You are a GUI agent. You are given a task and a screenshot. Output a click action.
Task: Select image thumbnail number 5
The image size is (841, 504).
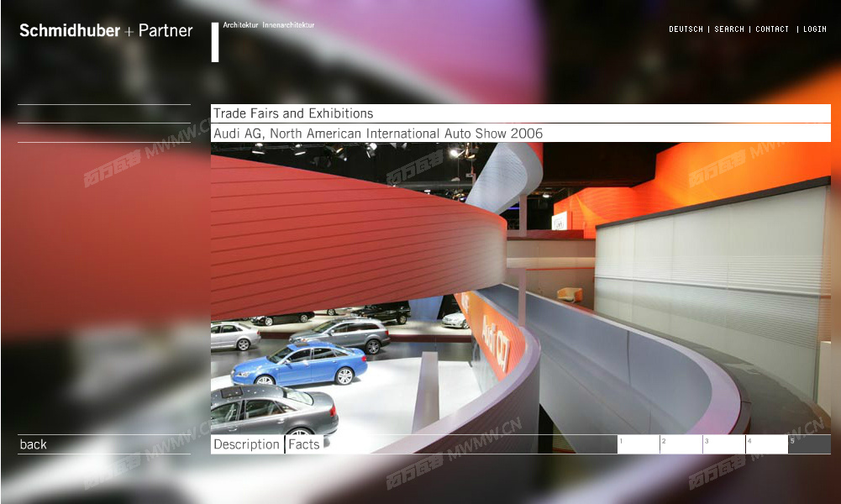[x=809, y=444]
